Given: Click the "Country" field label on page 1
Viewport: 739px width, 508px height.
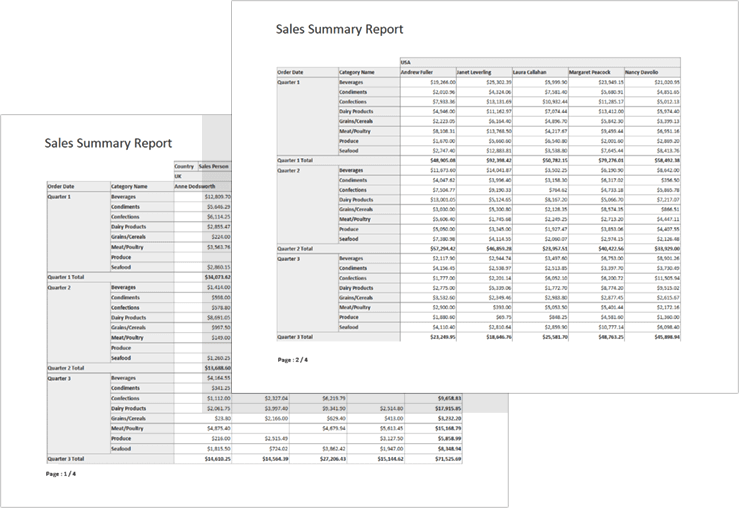Looking at the screenshot, I should click(x=184, y=166).
